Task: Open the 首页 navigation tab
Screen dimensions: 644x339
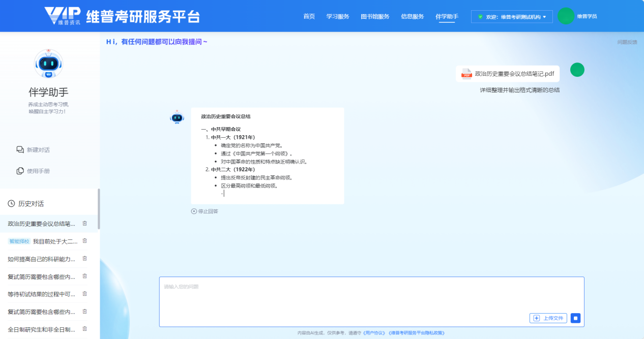Action: 309,17
